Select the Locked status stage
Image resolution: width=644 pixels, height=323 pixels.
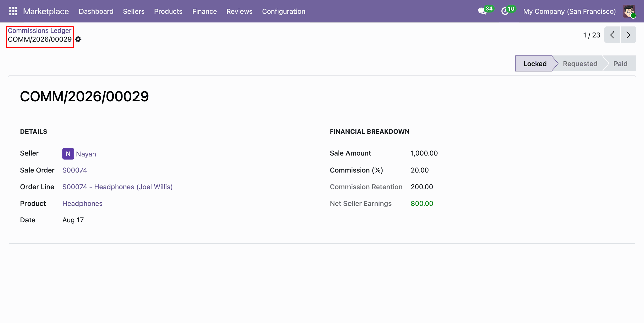pos(535,64)
